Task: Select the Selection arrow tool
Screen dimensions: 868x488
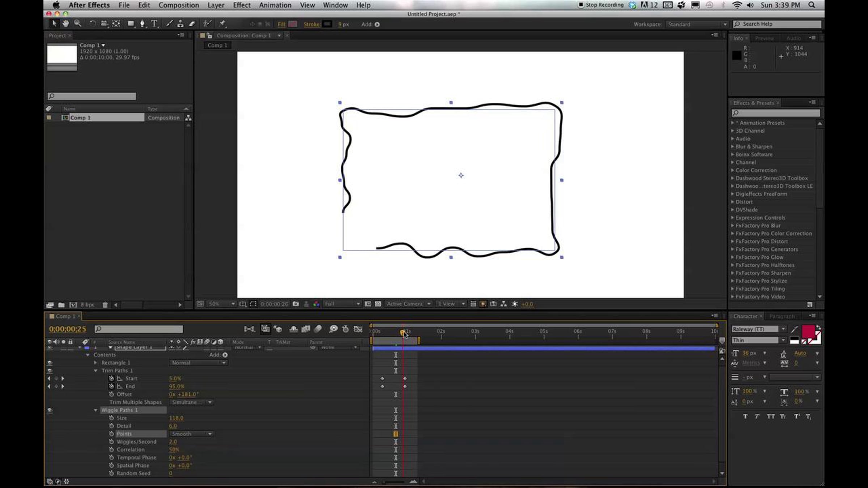Action: tap(54, 24)
